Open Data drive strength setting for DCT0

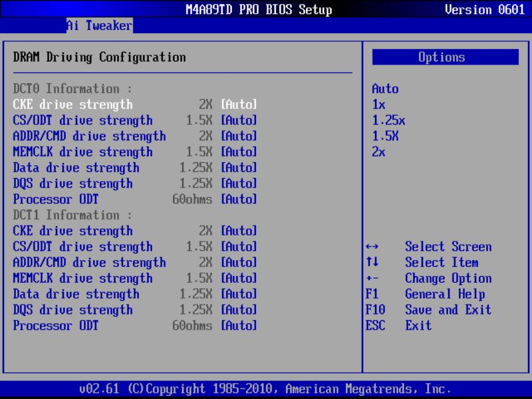click(x=76, y=168)
